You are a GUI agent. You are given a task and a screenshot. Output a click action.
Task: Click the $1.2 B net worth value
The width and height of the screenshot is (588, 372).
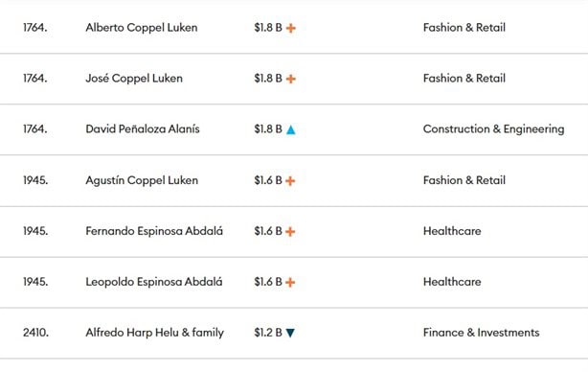pyautogui.click(x=268, y=333)
